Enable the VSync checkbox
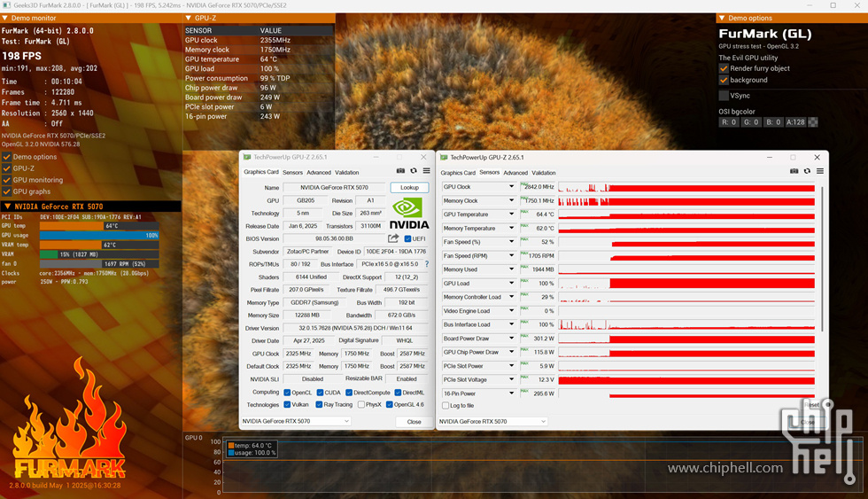 point(724,95)
